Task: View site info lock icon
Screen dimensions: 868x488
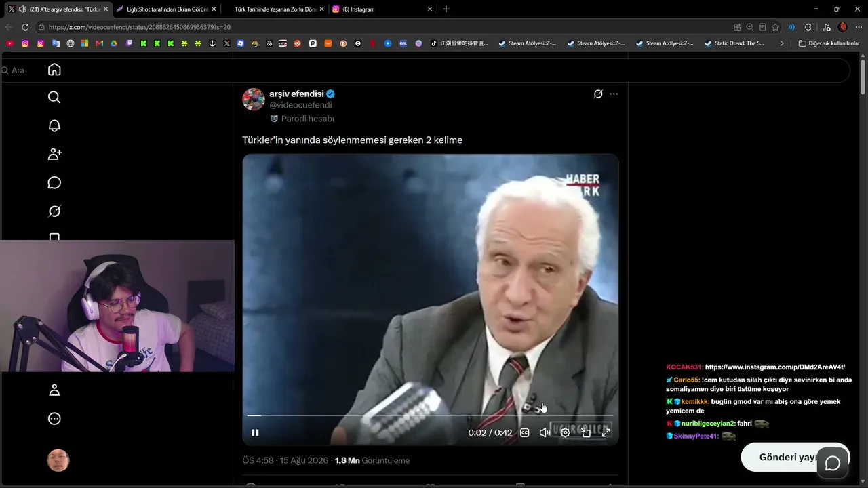Action: tap(41, 27)
